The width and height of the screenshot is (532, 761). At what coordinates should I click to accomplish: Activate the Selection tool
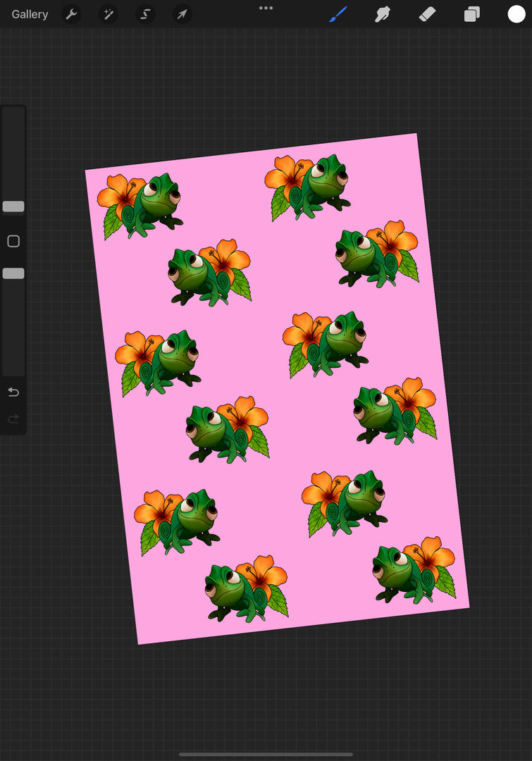coord(145,15)
